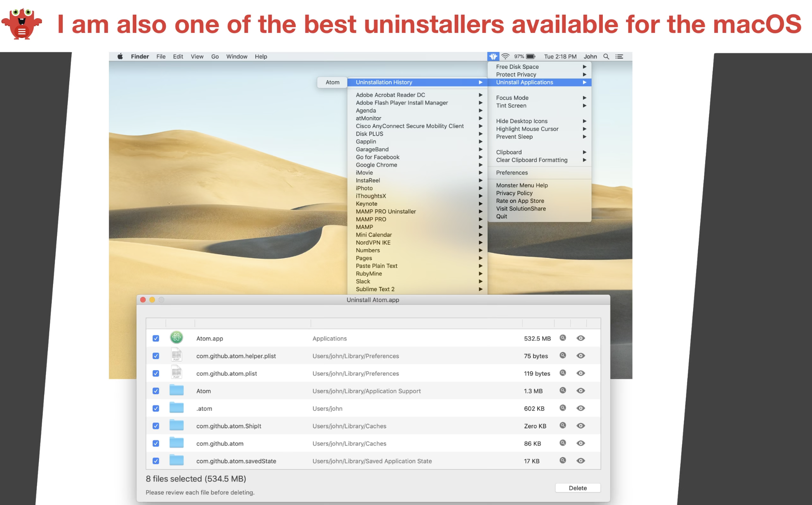This screenshot has height=505, width=812.
Task: Click Atom in the Uninstallation History submenu
Action: click(332, 82)
